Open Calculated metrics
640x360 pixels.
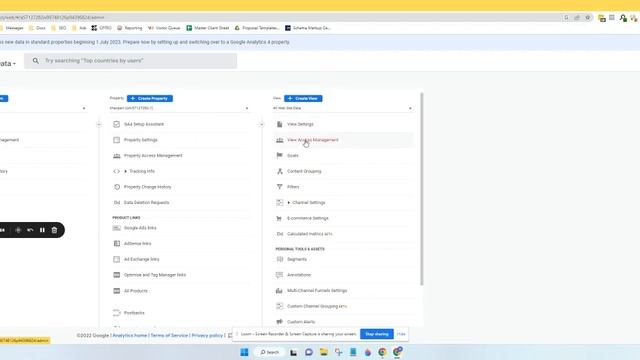coord(309,234)
